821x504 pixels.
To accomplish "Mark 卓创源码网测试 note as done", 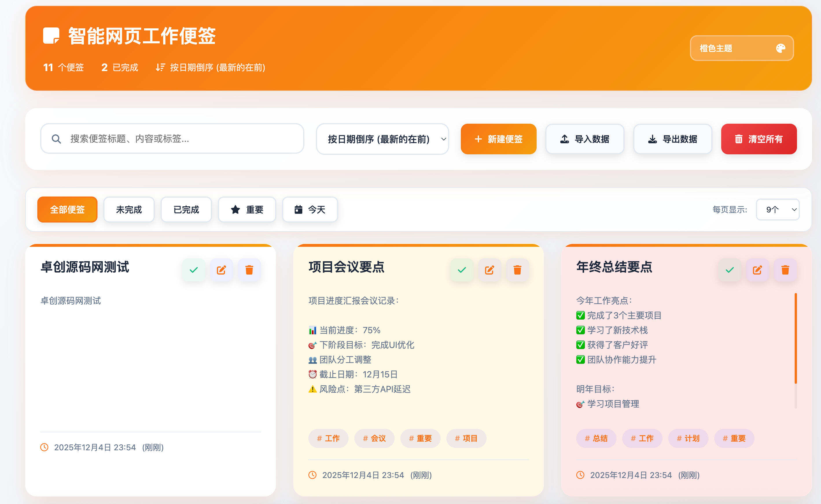I will pyautogui.click(x=194, y=270).
